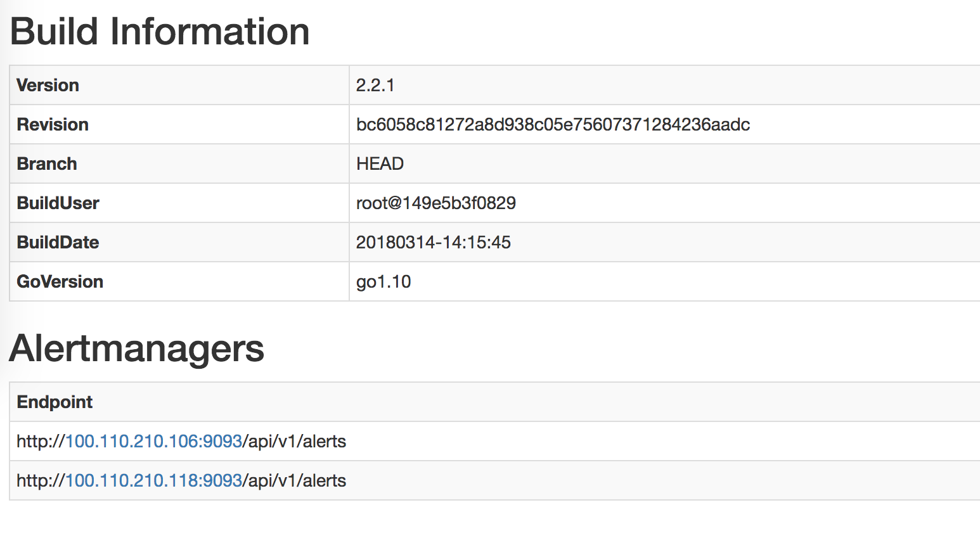Image resolution: width=980 pixels, height=550 pixels.
Task: Click the Version row label
Action: [x=48, y=85]
